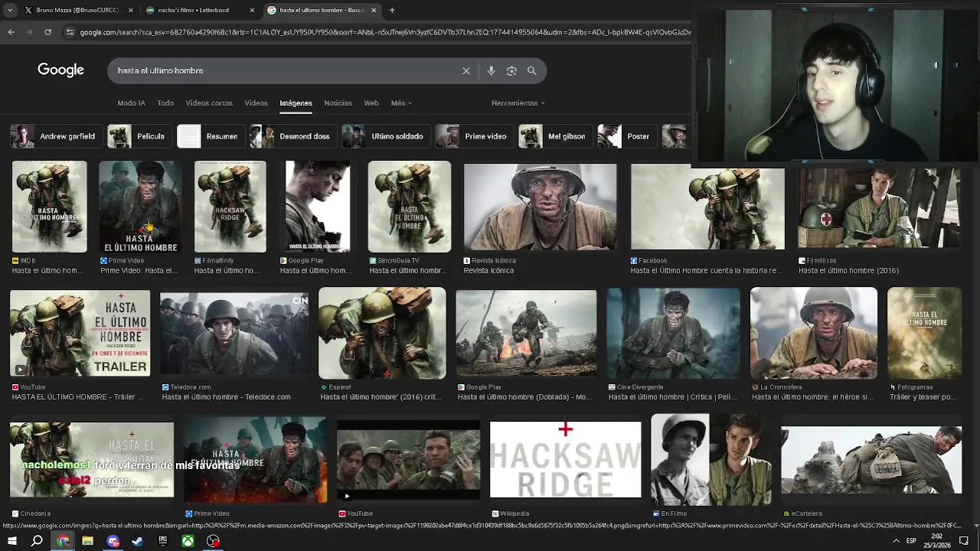Open the Revista Icónica soldier close-up image

point(540,207)
